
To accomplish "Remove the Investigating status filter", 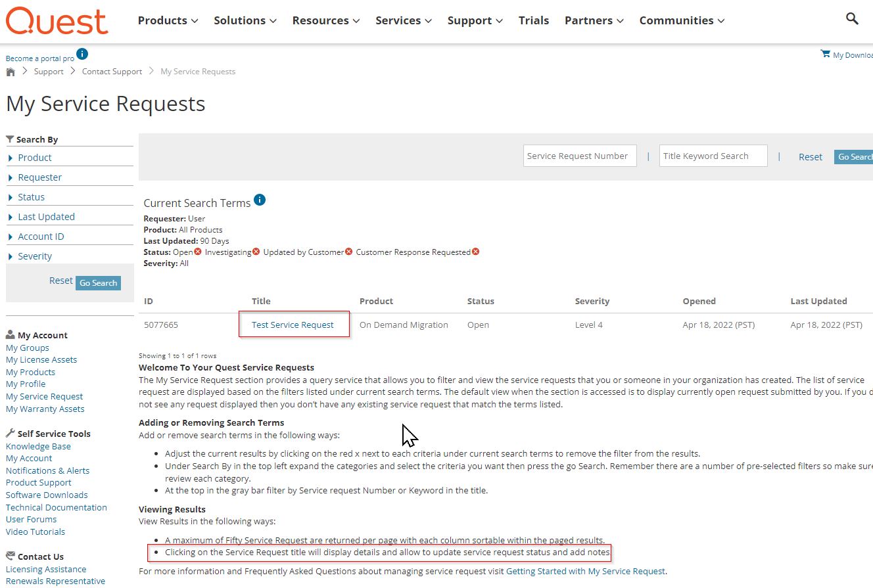I will coord(256,252).
